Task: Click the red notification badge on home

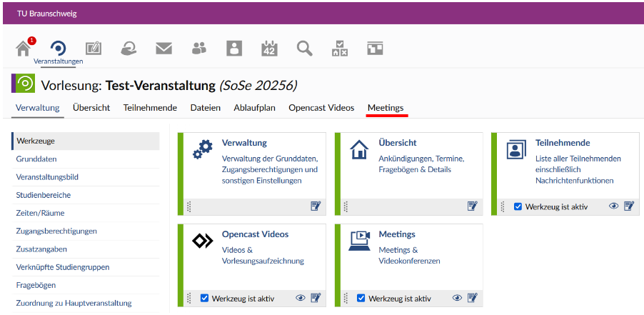Action: click(32, 40)
